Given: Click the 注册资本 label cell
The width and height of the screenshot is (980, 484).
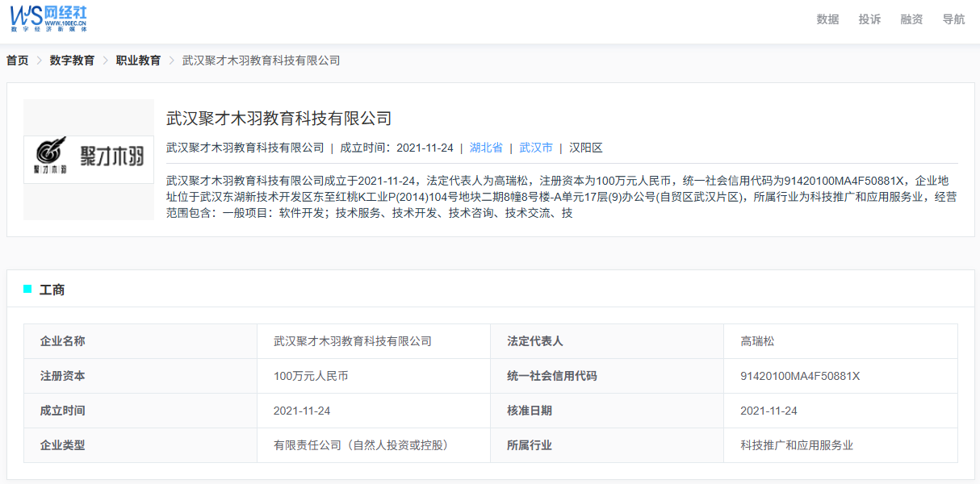Looking at the screenshot, I should (x=140, y=376).
